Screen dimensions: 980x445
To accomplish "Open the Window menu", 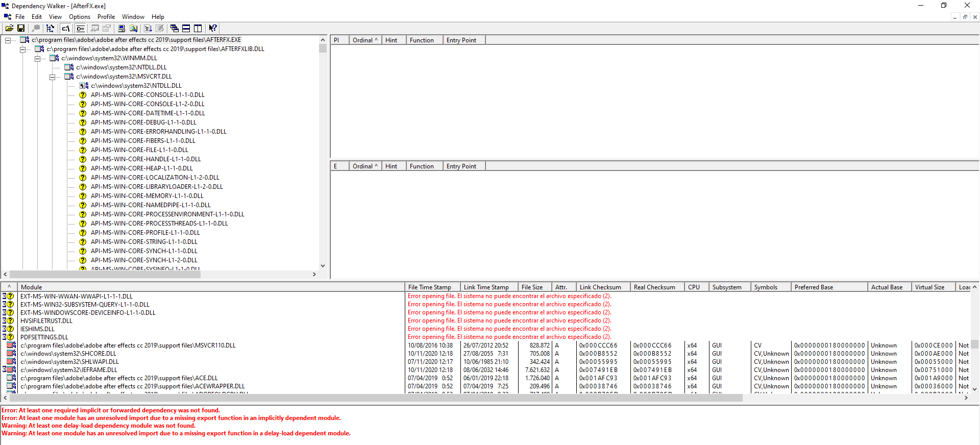I will [x=133, y=17].
